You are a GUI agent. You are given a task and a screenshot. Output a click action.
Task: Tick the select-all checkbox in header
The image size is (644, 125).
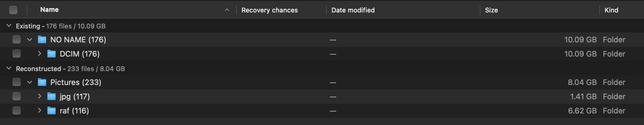(x=13, y=10)
